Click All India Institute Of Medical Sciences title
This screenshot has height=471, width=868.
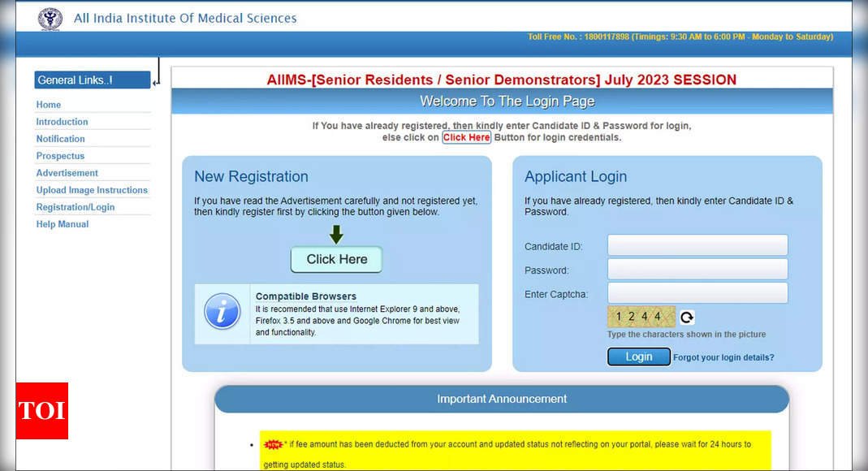[185, 18]
